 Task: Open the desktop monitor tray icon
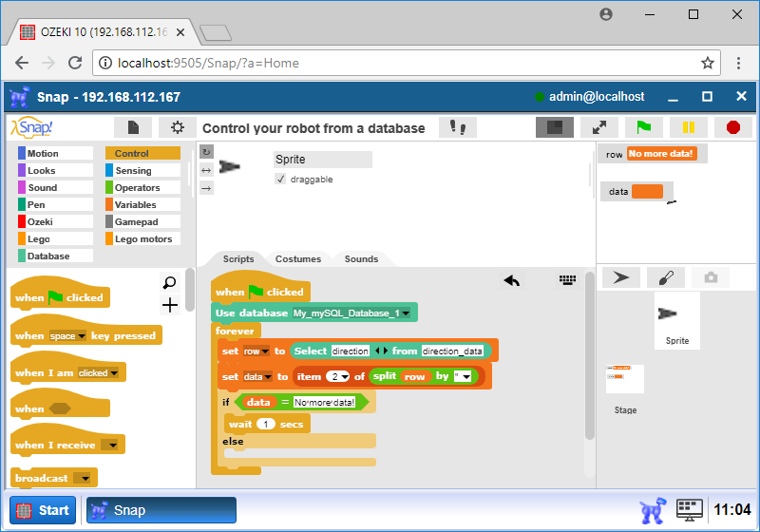[690, 510]
